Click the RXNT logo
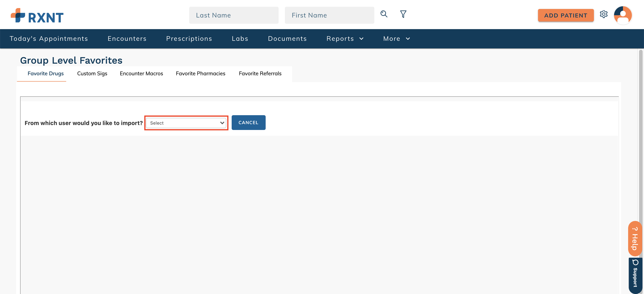This screenshot has height=294, width=644. [x=37, y=15]
